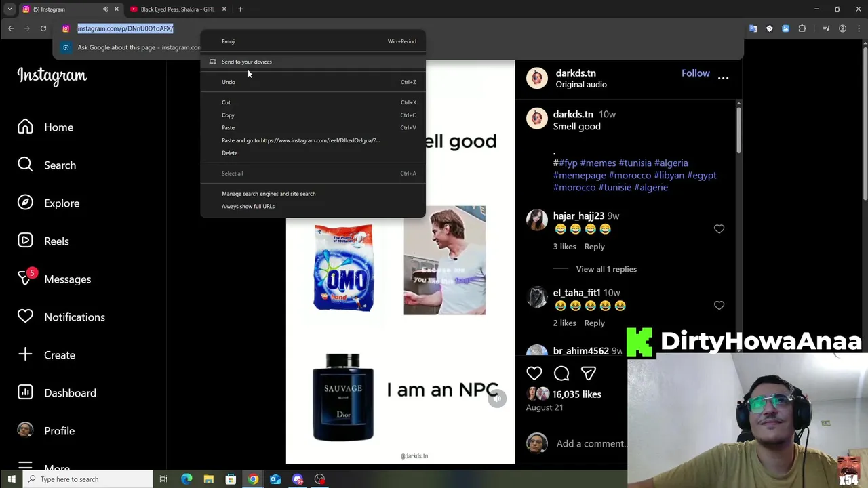Reload the page

coord(43,28)
